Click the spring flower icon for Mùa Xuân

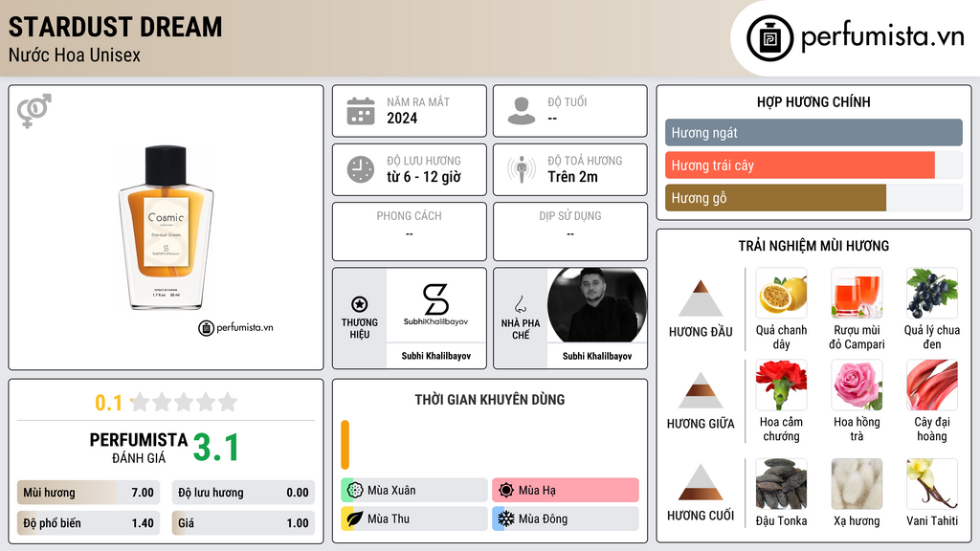355,490
